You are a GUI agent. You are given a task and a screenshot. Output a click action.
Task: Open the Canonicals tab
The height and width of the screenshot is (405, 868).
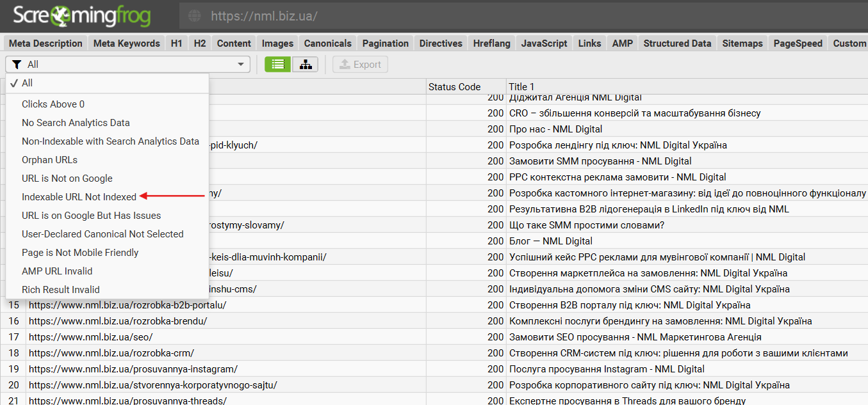pos(327,44)
